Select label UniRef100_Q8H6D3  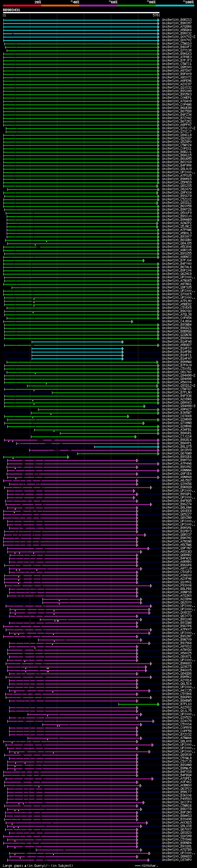[177, 857]
